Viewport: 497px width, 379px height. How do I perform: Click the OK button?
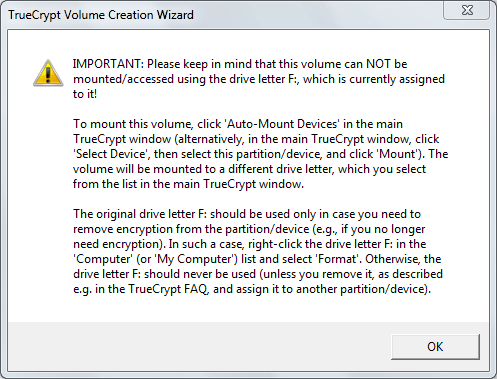tap(435, 347)
